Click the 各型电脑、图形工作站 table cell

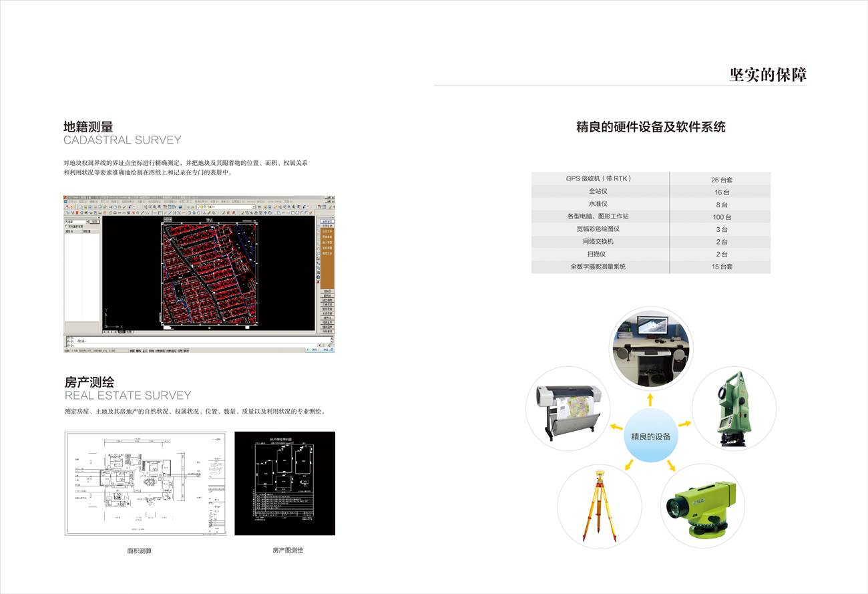(x=600, y=216)
